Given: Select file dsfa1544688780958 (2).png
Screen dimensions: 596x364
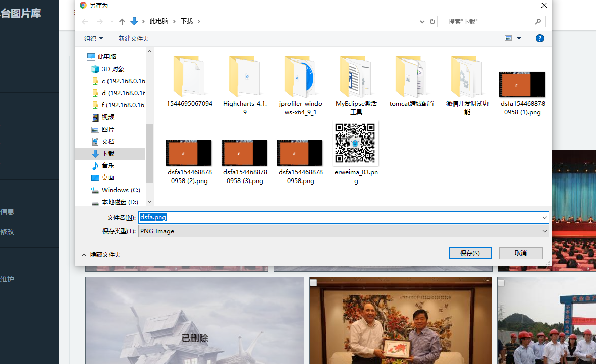Looking at the screenshot, I should tap(189, 162).
